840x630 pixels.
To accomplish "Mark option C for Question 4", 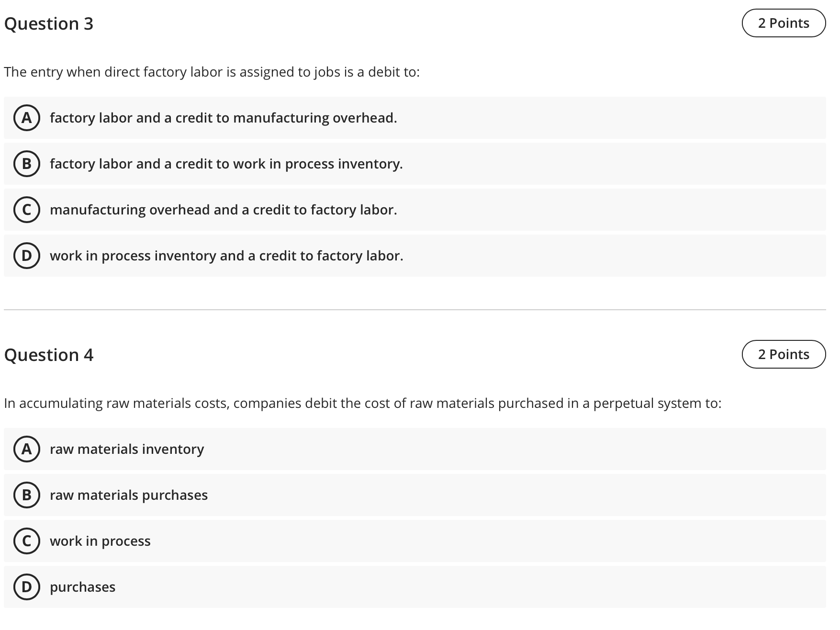I will tap(27, 541).
